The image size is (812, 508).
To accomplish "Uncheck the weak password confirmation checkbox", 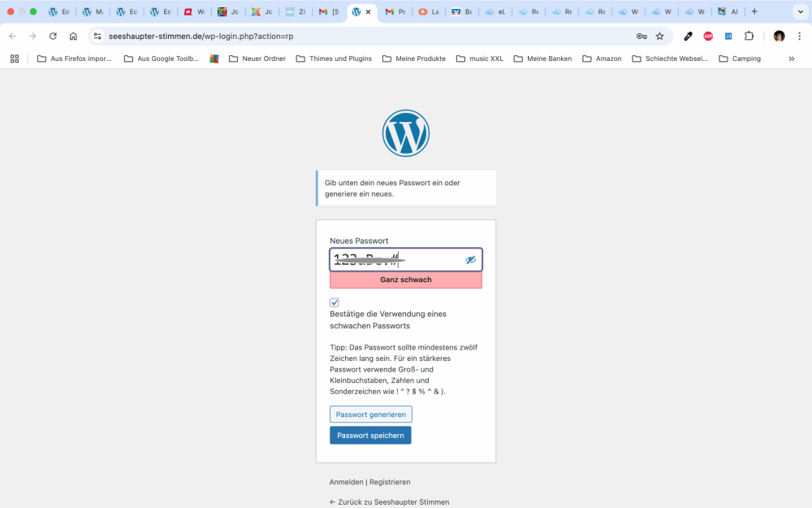I will [x=335, y=302].
